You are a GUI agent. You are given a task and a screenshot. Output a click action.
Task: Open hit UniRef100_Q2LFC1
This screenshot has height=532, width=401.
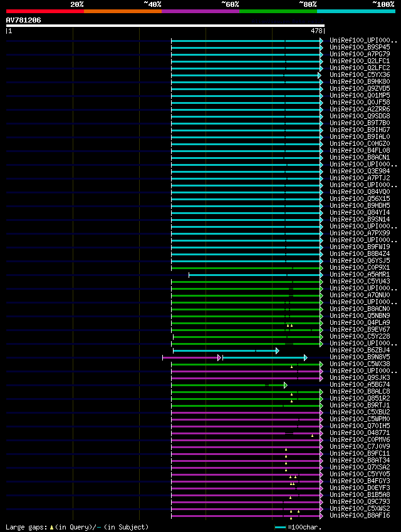(x=360, y=61)
